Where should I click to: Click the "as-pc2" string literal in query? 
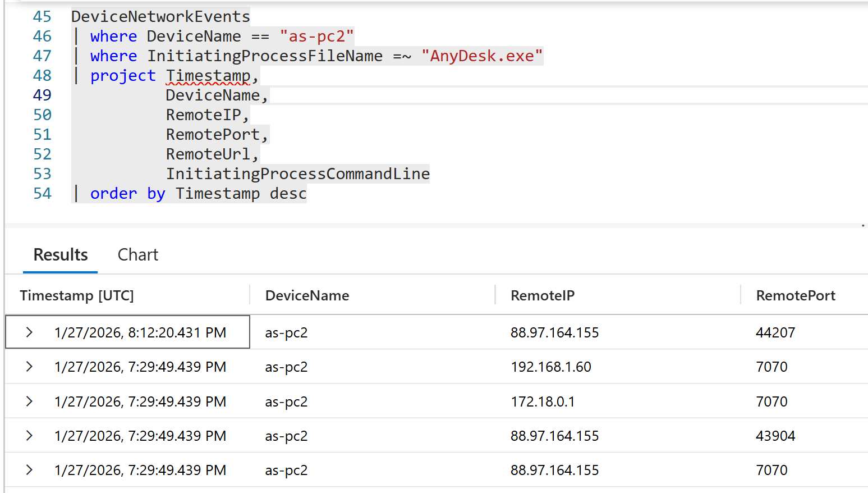[x=316, y=36]
